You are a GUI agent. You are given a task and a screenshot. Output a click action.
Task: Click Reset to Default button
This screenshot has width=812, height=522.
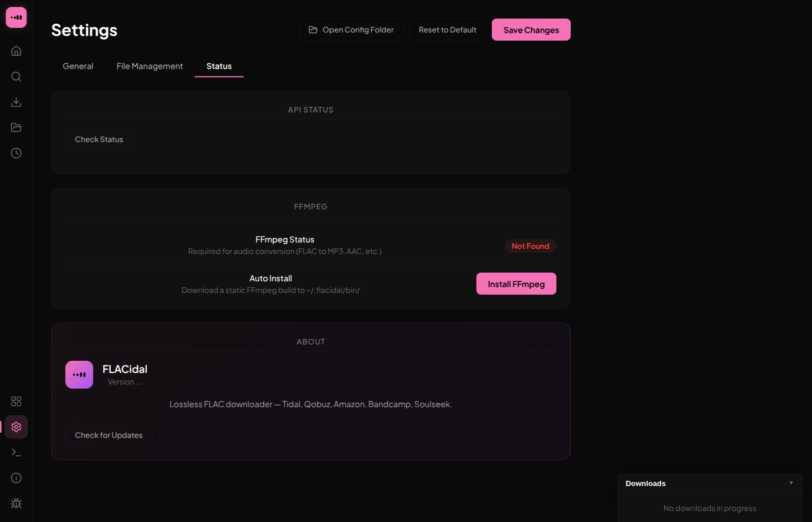[x=447, y=30]
